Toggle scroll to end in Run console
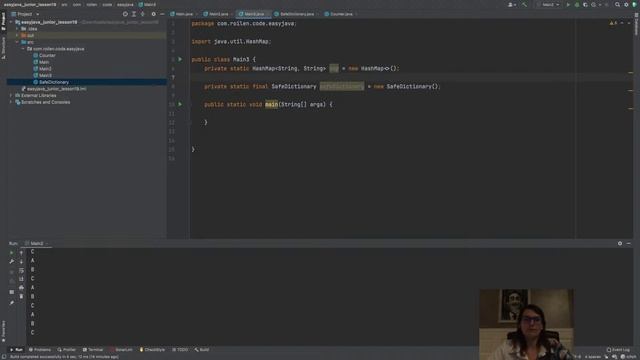 click(21, 279)
